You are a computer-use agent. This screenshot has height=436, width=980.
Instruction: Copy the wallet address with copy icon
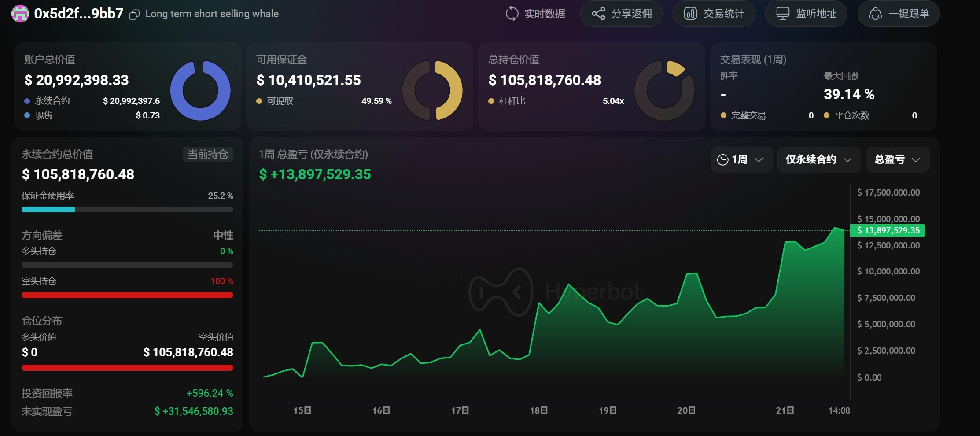[x=134, y=15]
